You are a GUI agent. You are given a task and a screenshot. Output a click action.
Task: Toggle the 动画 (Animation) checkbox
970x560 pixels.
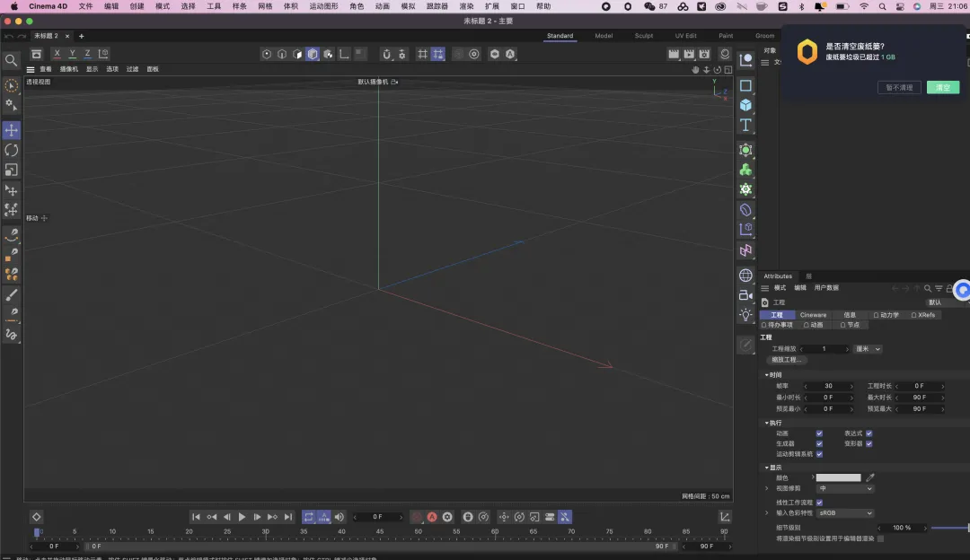tap(819, 433)
